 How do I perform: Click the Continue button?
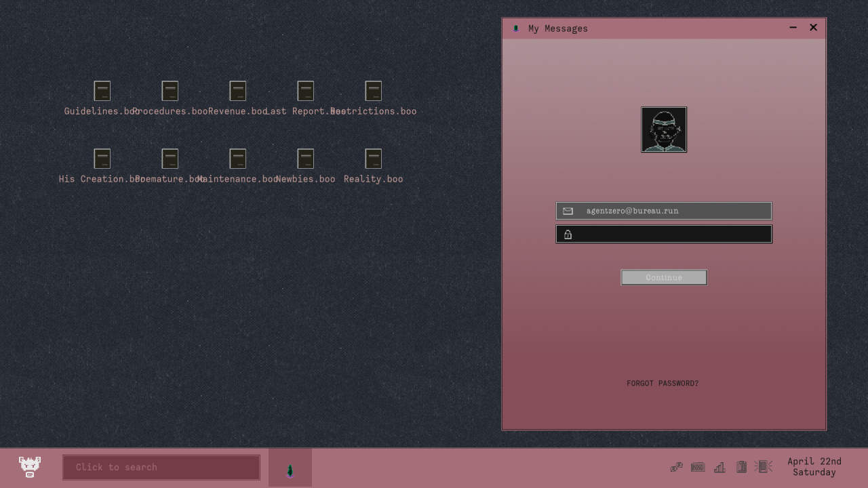[664, 278]
